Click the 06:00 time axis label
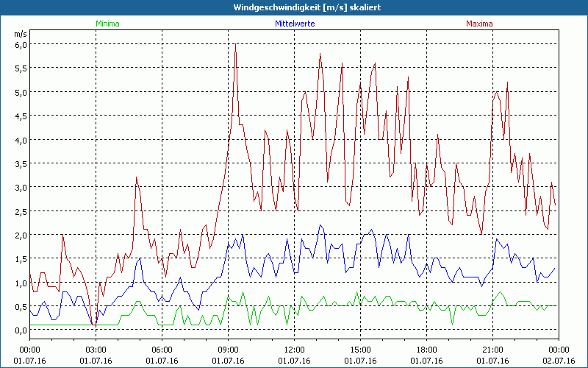The image size is (588, 368). coord(162,350)
